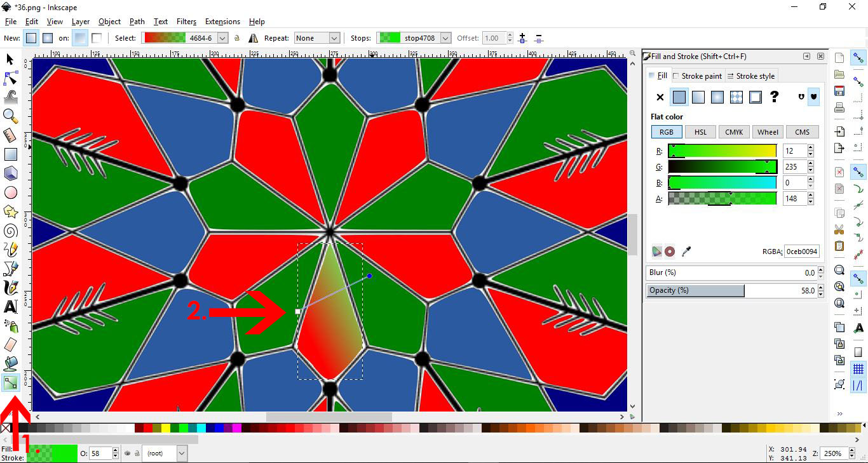The image size is (868, 463).
Task: Click the Cut scissors icon
Action: click(x=839, y=229)
